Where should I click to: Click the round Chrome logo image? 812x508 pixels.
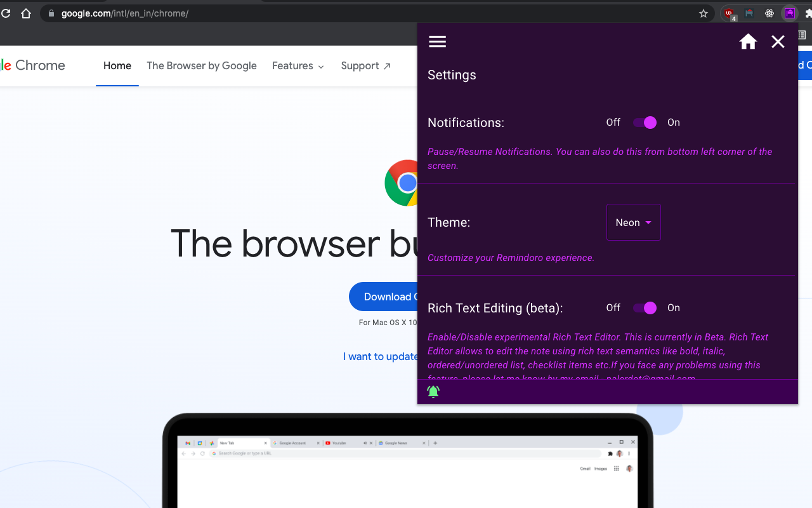401,183
